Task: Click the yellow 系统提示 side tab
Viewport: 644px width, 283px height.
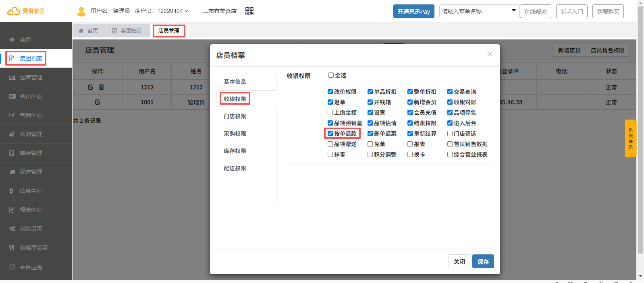Action: (631, 138)
